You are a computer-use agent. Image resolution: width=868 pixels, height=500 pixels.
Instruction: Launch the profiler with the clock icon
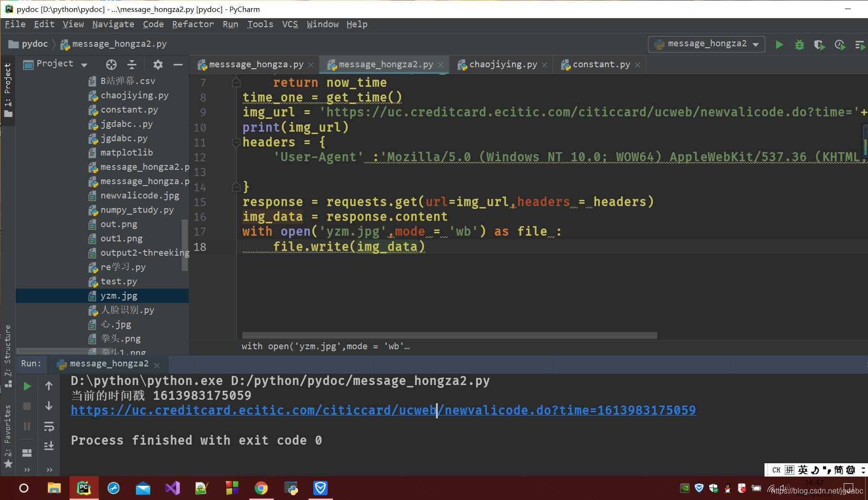(x=839, y=44)
